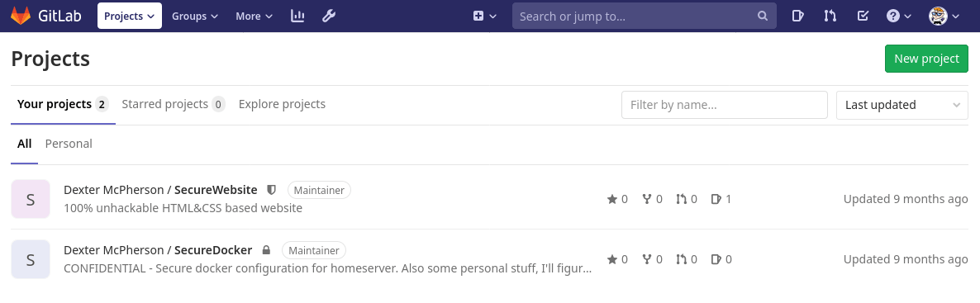Open the SecureDocker project link
The image size is (980, 303).
click(x=213, y=250)
